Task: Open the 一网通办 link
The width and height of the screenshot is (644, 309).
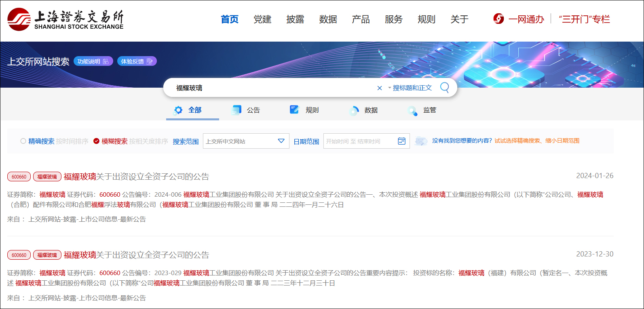Action: point(526,19)
